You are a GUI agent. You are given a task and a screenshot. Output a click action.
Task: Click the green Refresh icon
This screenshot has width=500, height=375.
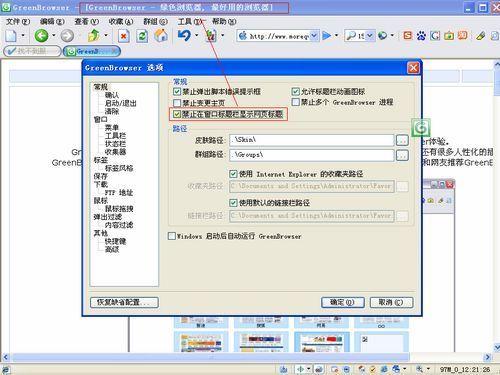(x=142, y=36)
